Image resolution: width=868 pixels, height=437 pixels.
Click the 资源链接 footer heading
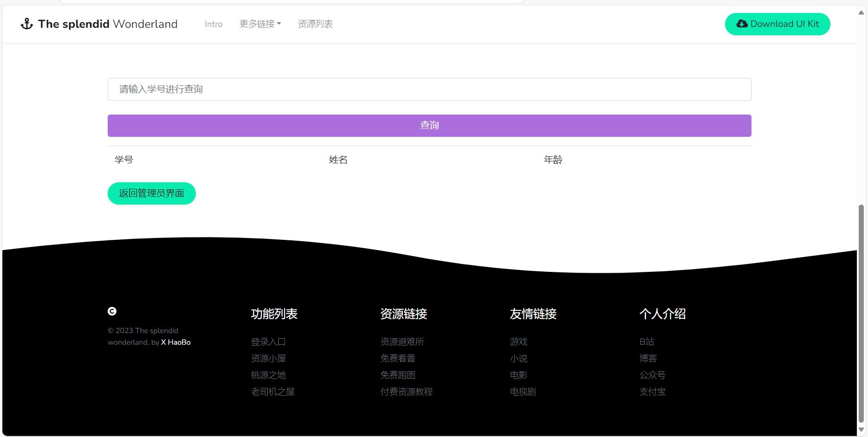coord(404,314)
